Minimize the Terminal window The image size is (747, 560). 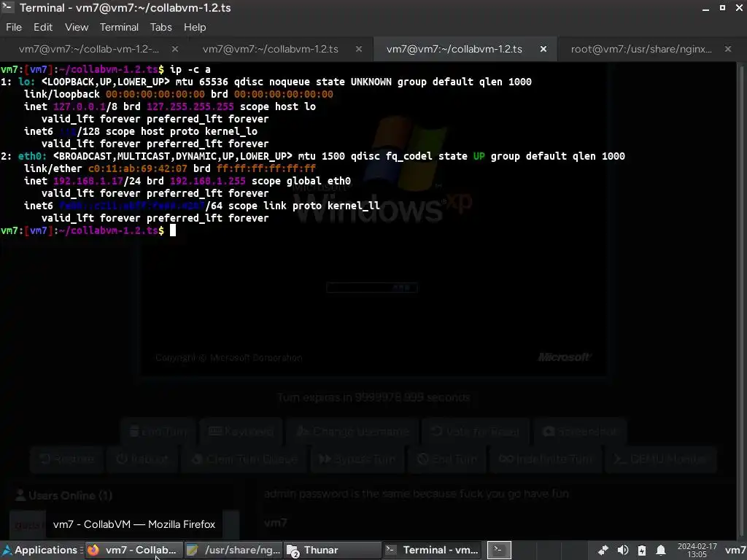click(705, 8)
